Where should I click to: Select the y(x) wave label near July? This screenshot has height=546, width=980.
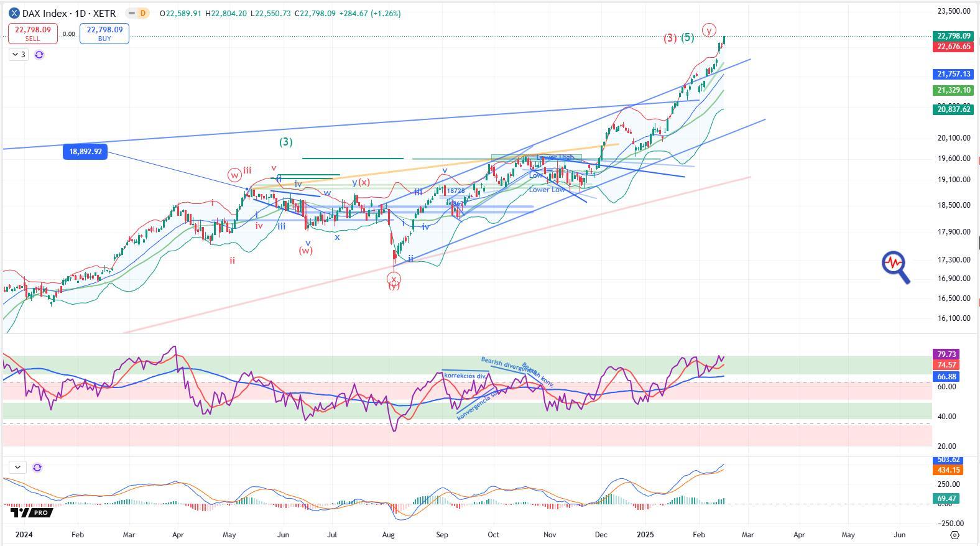(x=361, y=182)
